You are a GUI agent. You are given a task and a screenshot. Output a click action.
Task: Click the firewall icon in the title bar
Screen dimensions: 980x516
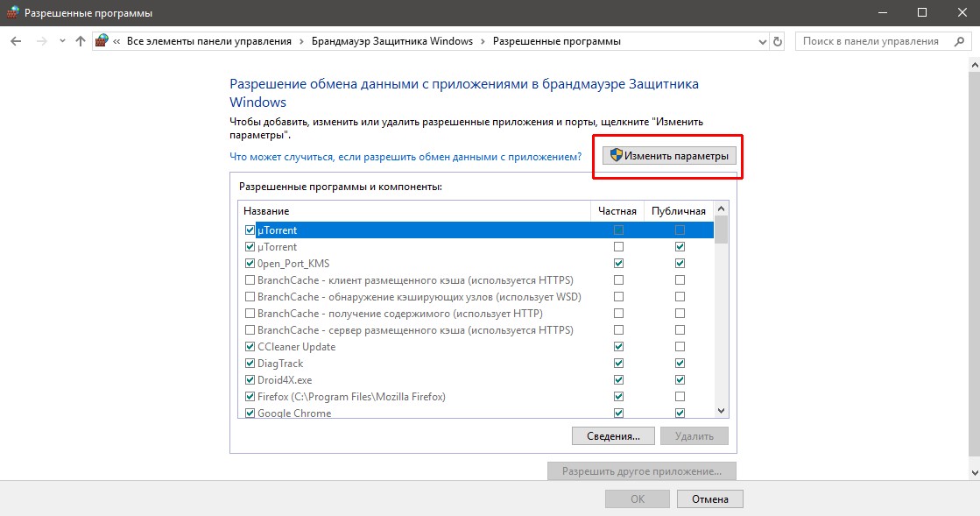click(x=12, y=12)
